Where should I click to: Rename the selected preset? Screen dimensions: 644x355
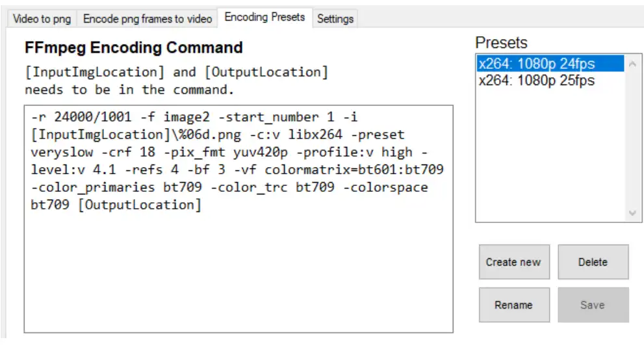tap(514, 305)
